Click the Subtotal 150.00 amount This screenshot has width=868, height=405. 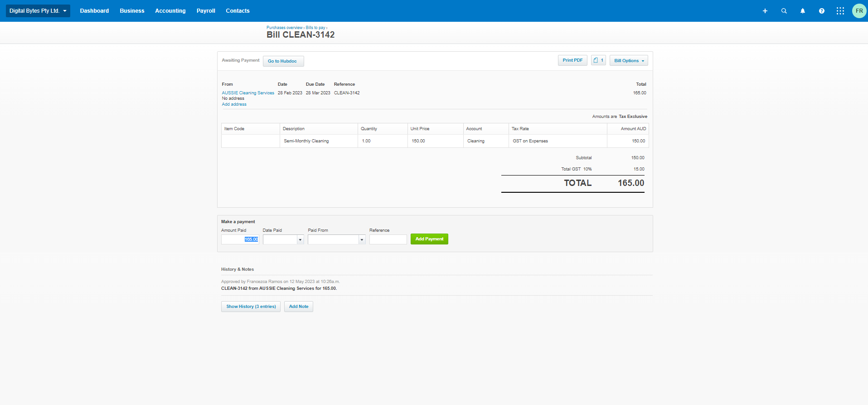tap(638, 158)
